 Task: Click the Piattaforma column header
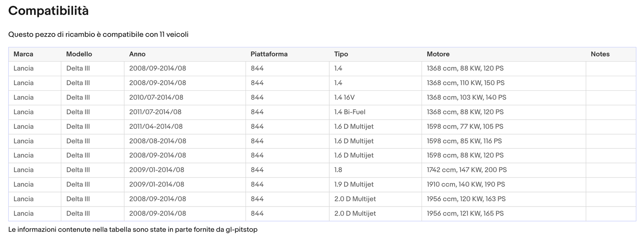pos(269,54)
